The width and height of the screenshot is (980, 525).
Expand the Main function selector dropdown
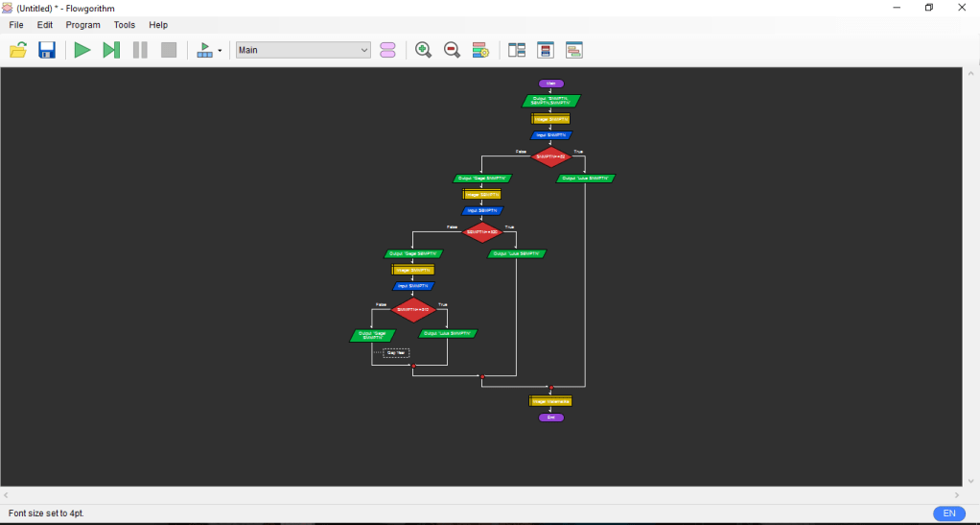click(364, 50)
